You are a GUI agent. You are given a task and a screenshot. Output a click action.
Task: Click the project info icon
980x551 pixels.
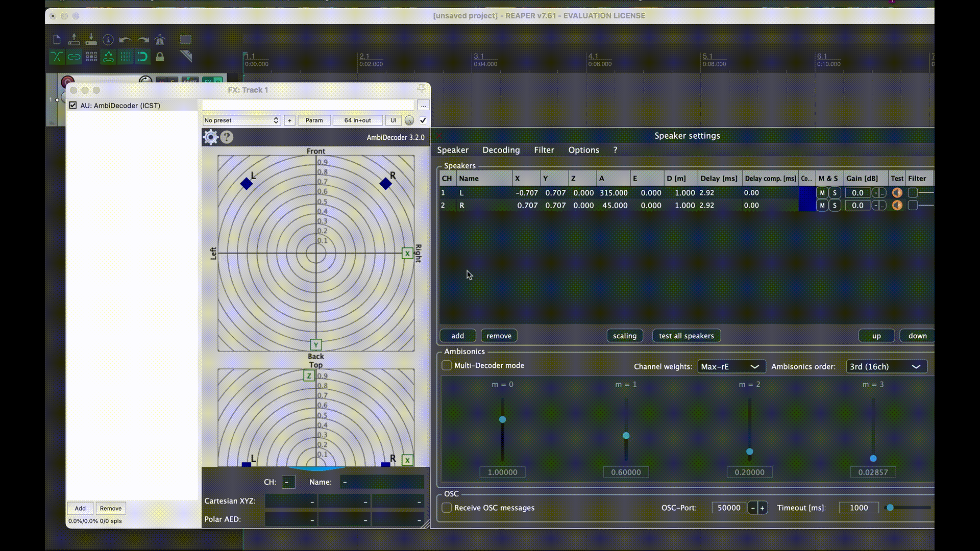pyautogui.click(x=108, y=40)
